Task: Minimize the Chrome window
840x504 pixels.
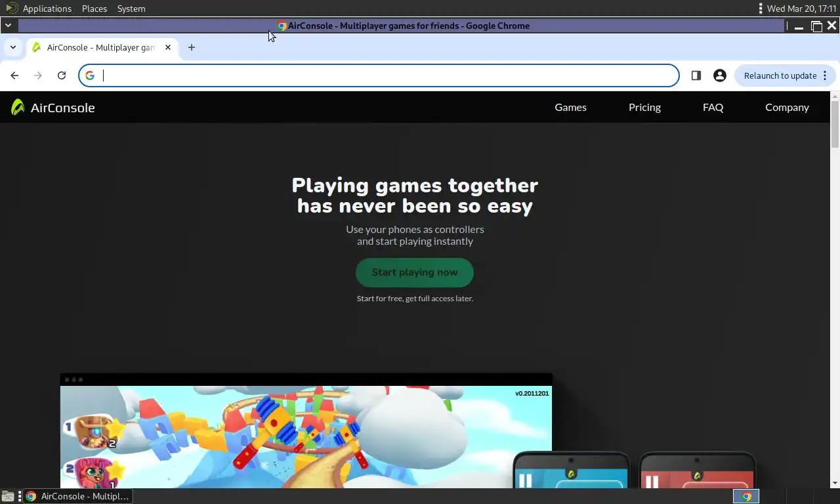Action: coord(799,26)
